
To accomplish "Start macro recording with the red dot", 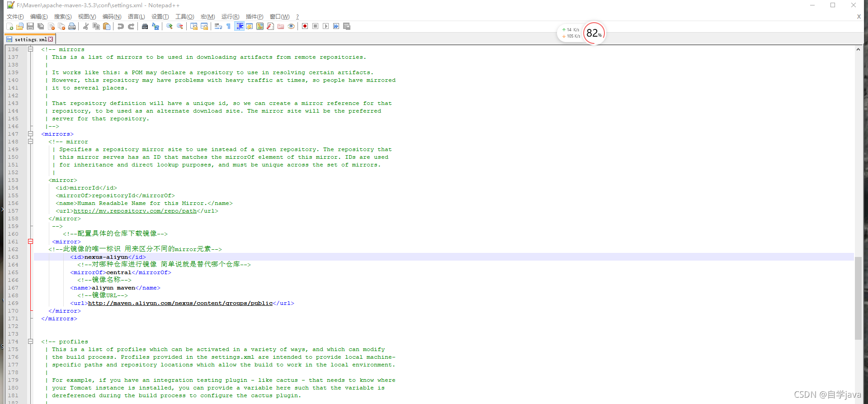I will [x=305, y=26].
